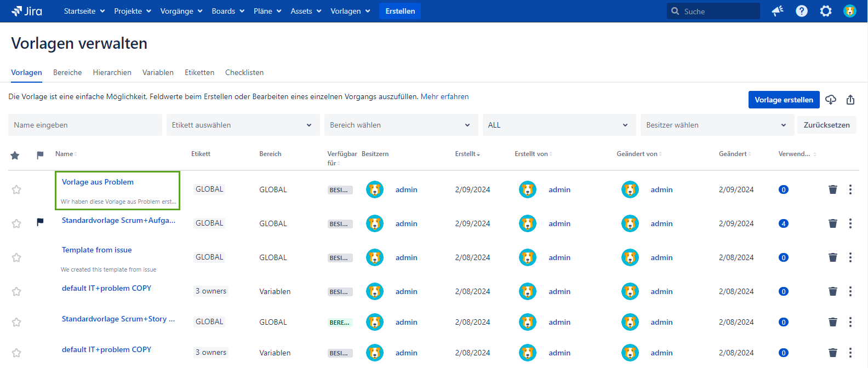Click the 'Vorlage erstellen' button
The image size is (868, 368).
pos(784,100)
